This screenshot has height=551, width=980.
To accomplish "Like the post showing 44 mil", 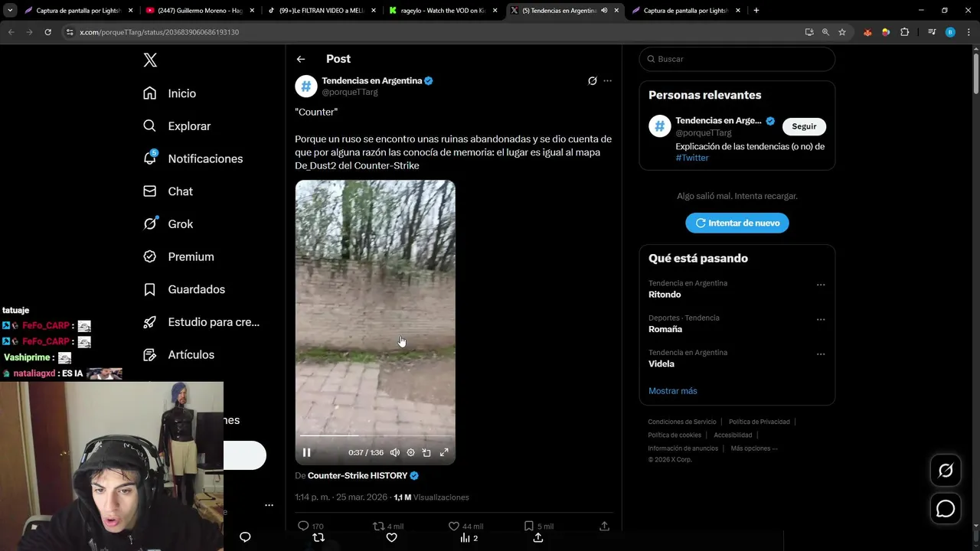I will 453,526.
